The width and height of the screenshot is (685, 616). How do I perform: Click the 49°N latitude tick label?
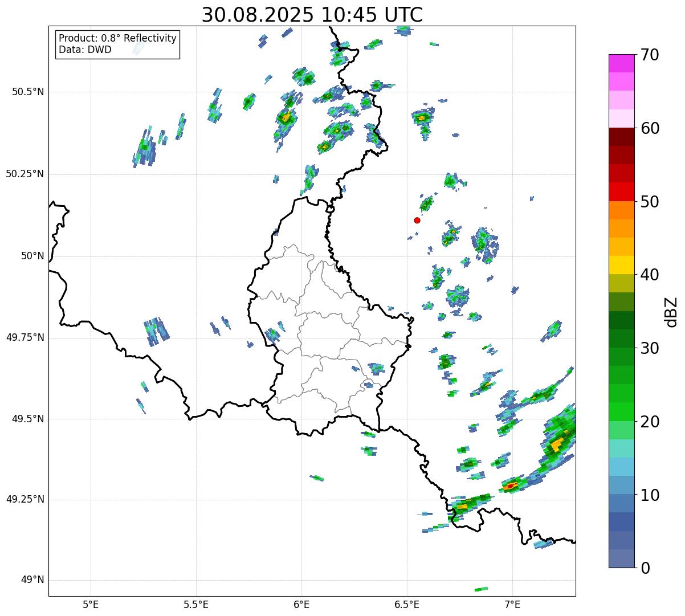[x=32, y=580]
